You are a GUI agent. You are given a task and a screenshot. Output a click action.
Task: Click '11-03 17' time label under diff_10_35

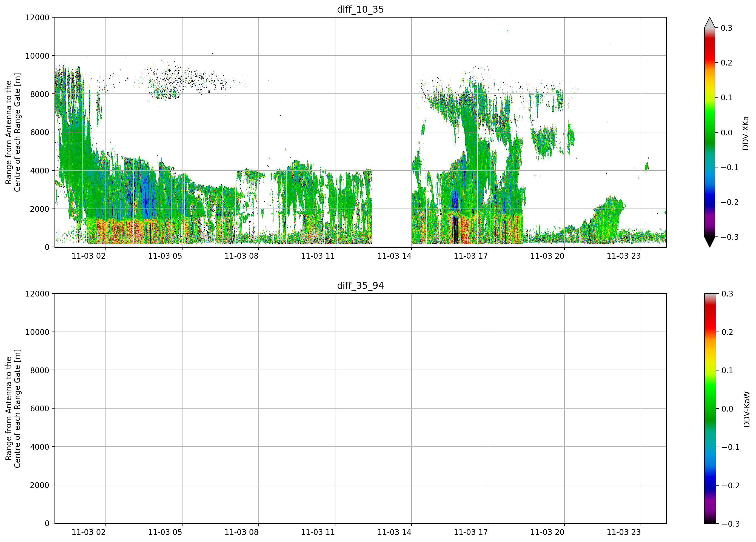(471, 256)
